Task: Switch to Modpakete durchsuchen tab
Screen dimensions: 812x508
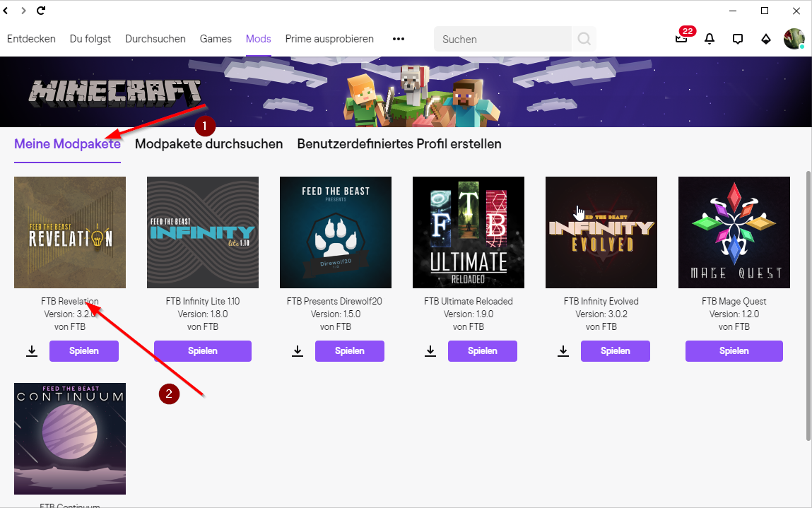Action: click(208, 144)
